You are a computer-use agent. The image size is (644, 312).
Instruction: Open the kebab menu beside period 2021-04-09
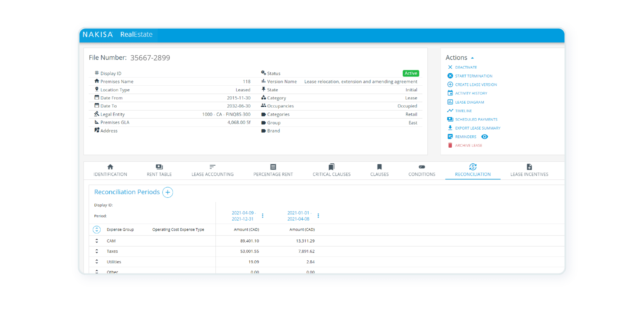point(263,216)
